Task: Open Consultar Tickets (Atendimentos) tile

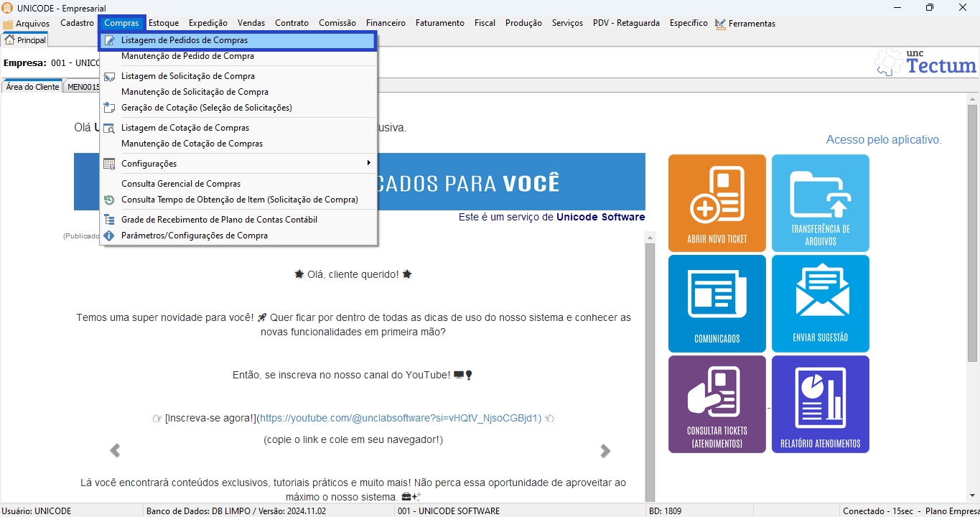Action: (x=717, y=404)
